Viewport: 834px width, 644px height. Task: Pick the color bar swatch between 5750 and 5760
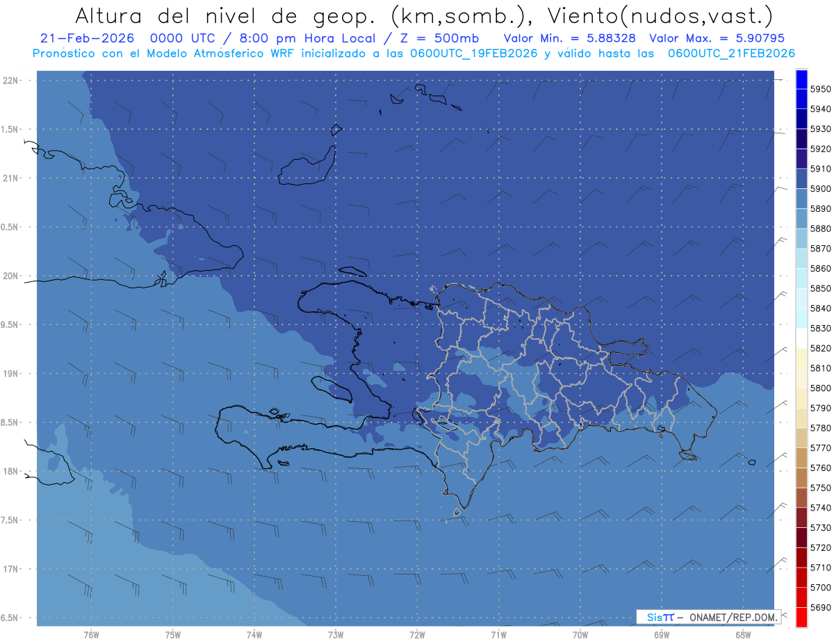801,478
